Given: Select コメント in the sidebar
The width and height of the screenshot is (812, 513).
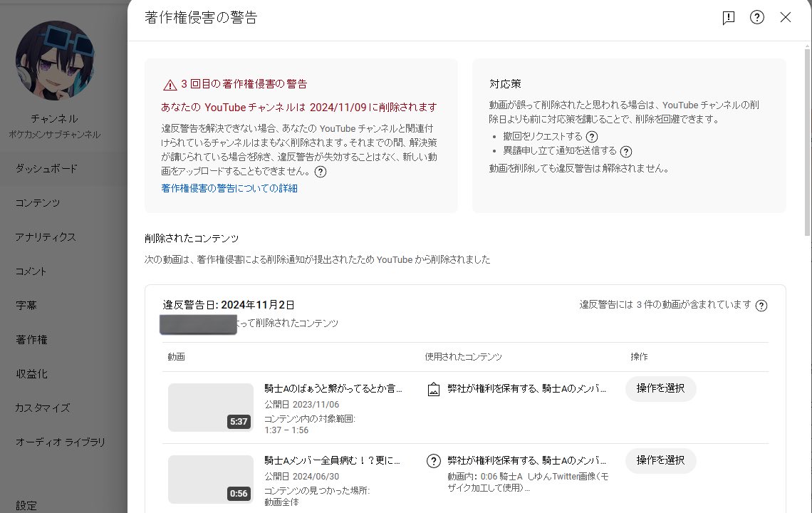Looking at the screenshot, I should coord(31,271).
